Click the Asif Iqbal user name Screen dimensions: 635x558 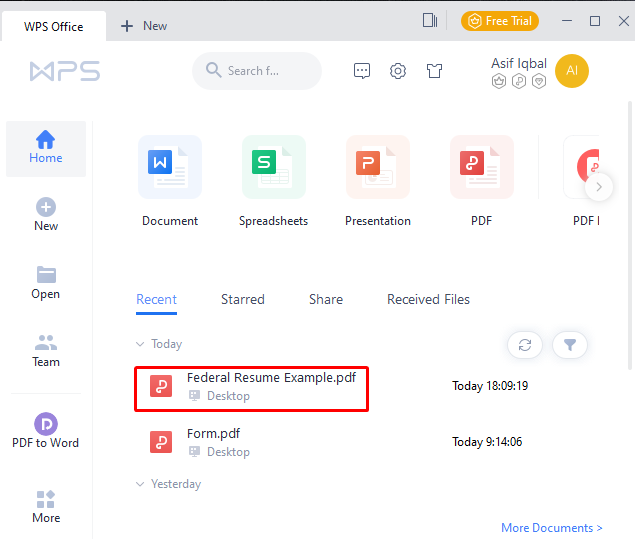pos(519,63)
